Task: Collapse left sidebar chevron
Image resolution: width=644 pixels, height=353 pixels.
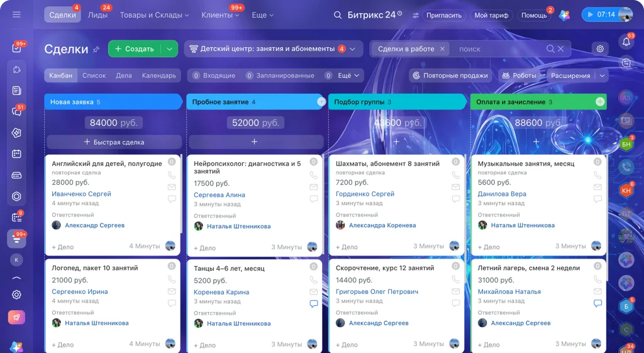Action: click(x=16, y=278)
